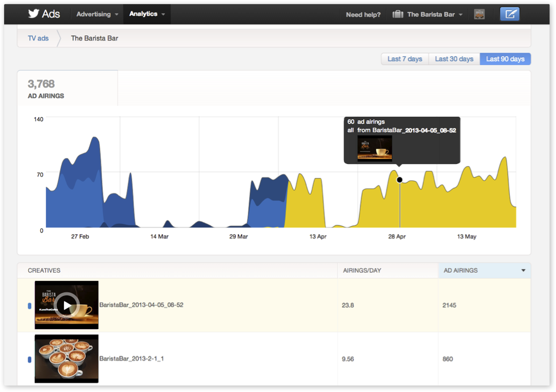
Task: Sort by the AD AIRINGS column arrow
Action: point(523,270)
